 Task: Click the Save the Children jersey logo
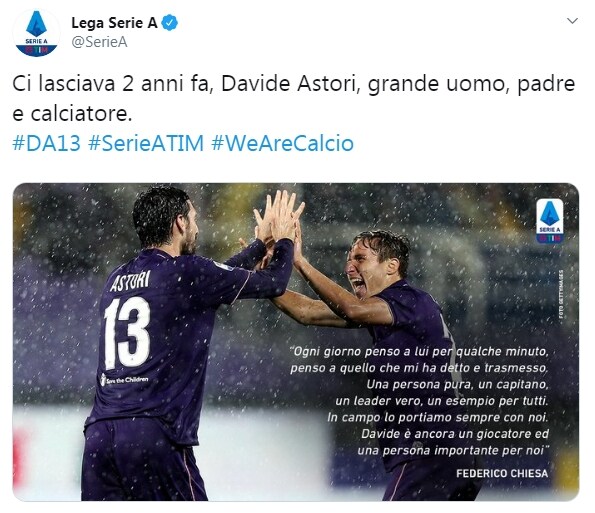124,379
